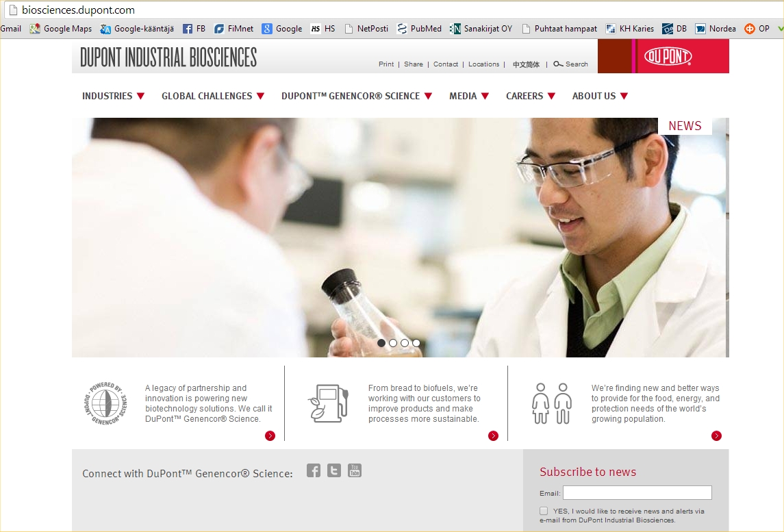Click the lab scientist banner image
Screen dimensions: 784x532
400,238
